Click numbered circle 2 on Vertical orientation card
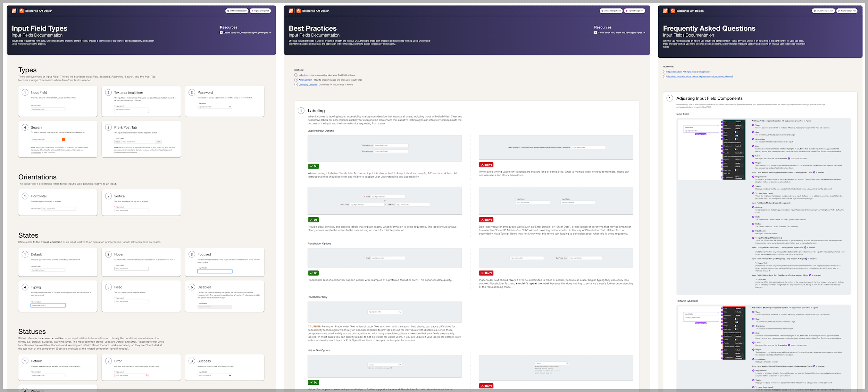Image resolution: width=868 pixels, height=392 pixels. (108, 196)
